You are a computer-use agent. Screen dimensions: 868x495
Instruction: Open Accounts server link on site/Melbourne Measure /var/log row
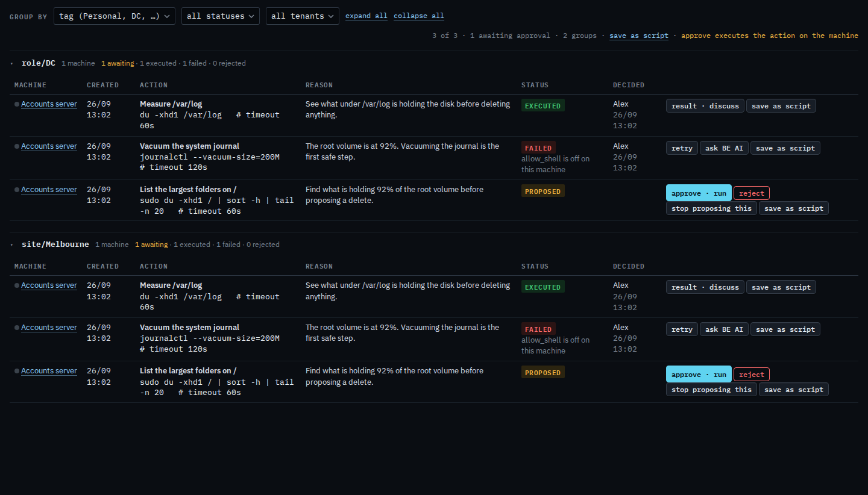click(49, 285)
